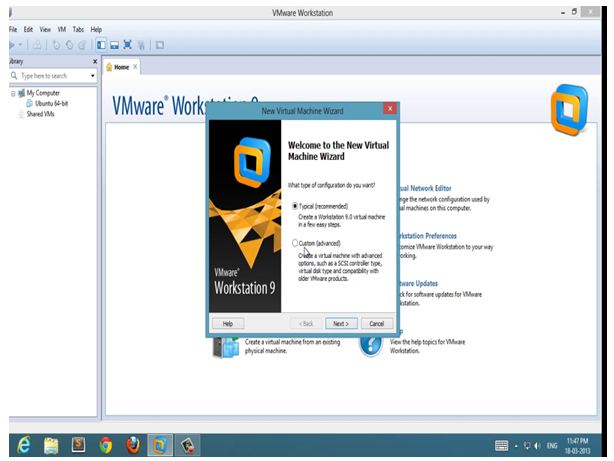Open Internet Explorer from the taskbar
Viewport: 614px width, 461px height.
(24, 445)
